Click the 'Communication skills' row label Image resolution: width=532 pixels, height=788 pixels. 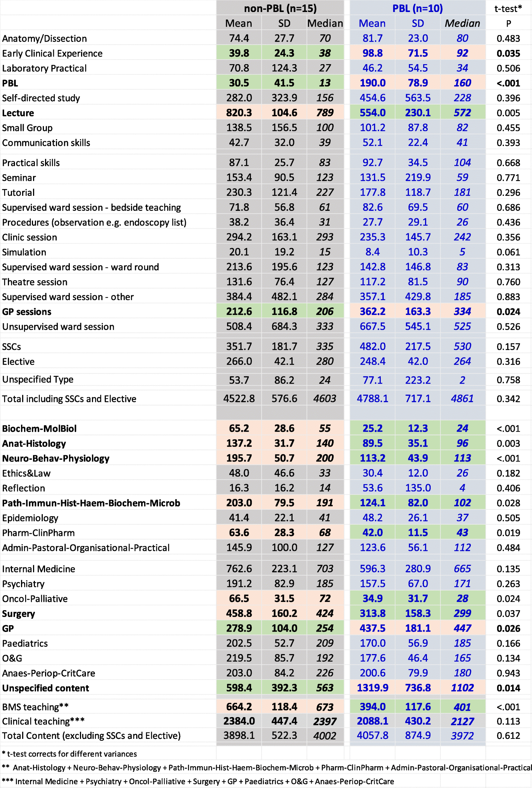46,143
